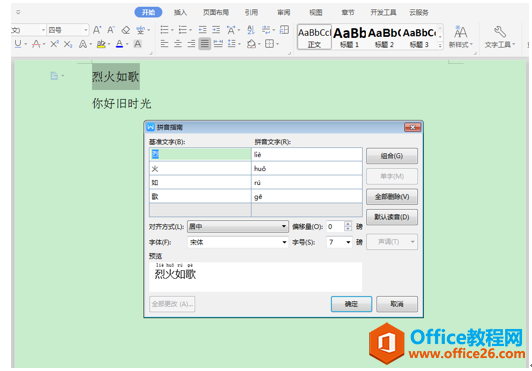Viewport: 532px width, 371px height.
Task: Open the 文字工具 wrench menu
Action: (x=499, y=37)
